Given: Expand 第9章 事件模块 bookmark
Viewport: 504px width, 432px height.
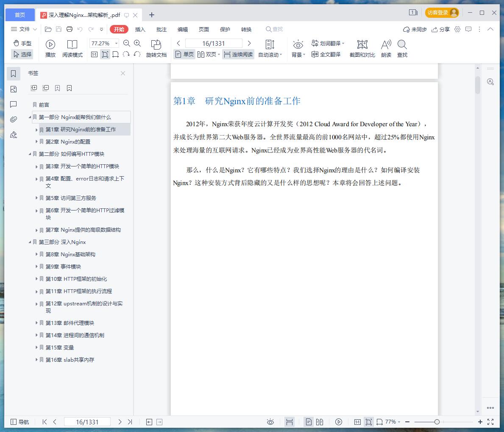Looking at the screenshot, I should pyautogui.click(x=36, y=266).
